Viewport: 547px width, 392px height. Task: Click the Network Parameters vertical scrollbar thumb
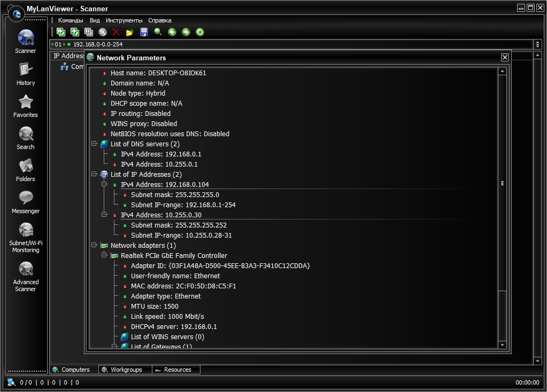[502, 183]
